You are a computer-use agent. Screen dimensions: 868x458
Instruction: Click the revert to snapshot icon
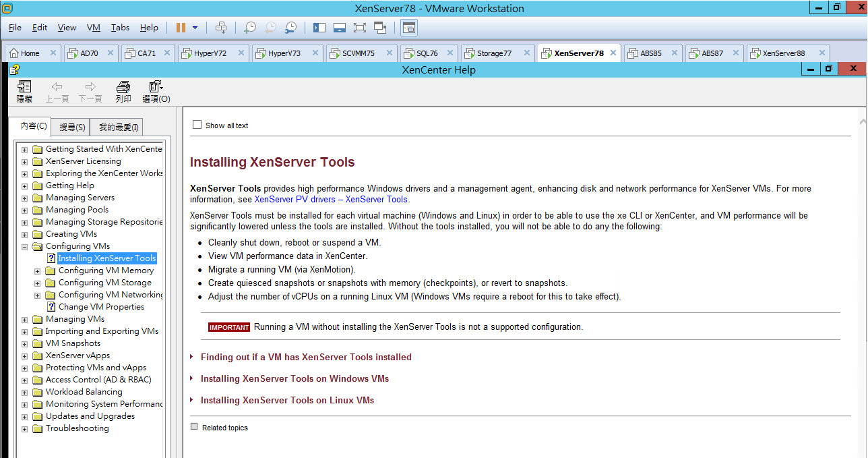[x=270, y=28]
